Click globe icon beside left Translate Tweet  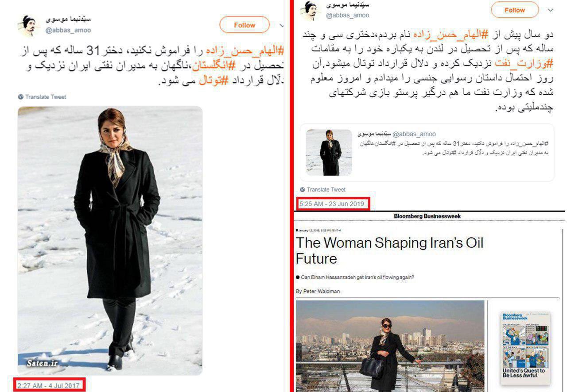(20, 97)
